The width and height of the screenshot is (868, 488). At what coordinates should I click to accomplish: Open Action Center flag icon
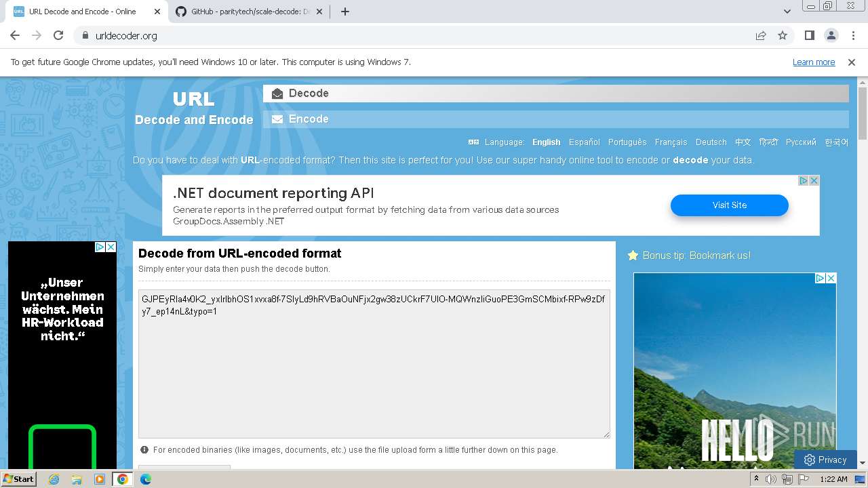pos(804,479)
